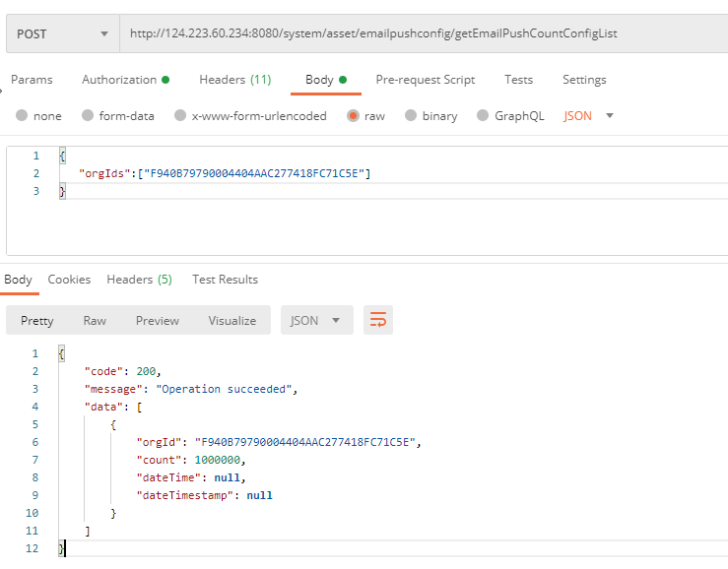
Task: Switch to the Params tab
Action: [32, 80]
